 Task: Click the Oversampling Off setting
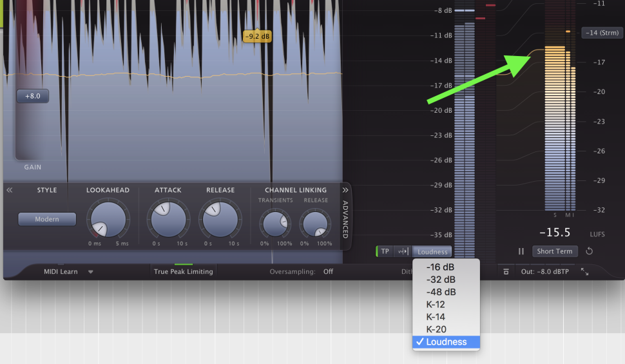coord(328,272)
